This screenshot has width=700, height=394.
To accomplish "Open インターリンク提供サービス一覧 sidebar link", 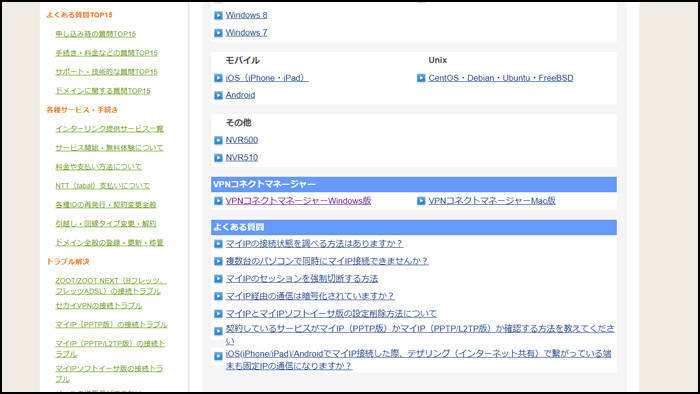I will click(109, 129).
